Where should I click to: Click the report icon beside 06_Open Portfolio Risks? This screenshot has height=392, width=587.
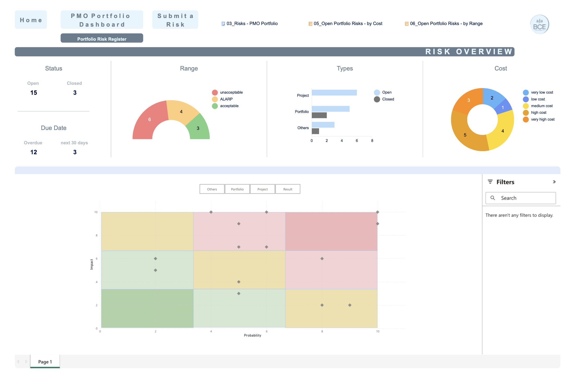[407, 24]
